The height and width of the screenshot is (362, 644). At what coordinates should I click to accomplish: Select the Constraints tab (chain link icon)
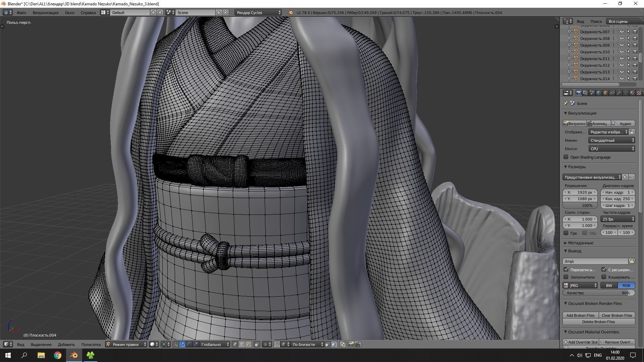tap(612, 93)
